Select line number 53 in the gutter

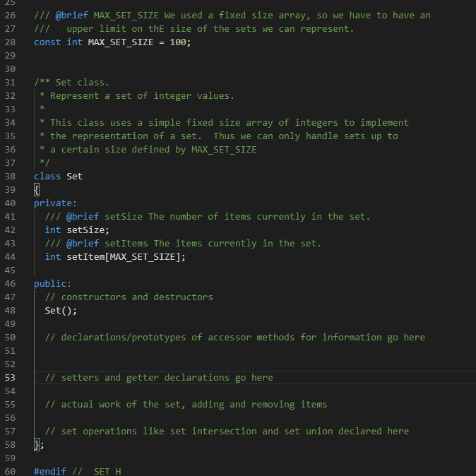click(x=10, y=377)
